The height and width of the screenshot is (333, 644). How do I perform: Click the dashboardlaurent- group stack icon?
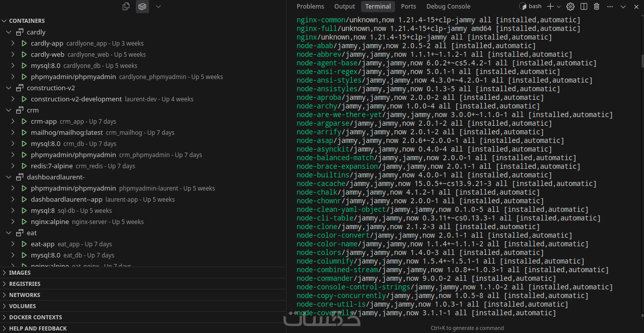pyautogui.click(x=20, y=177)
